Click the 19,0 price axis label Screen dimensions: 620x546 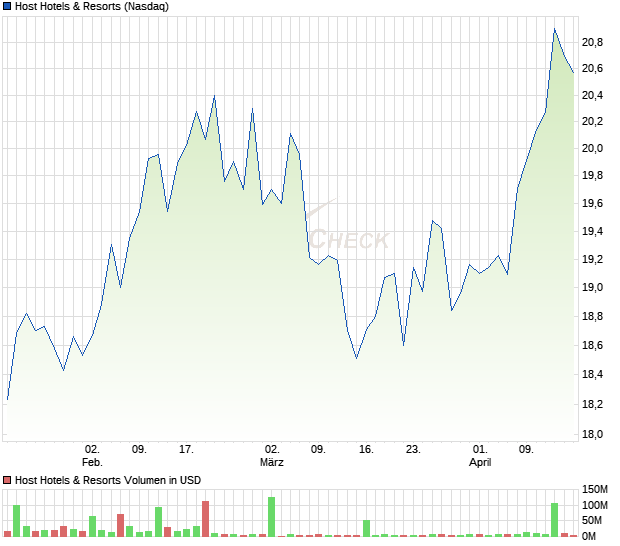point(592,287)
